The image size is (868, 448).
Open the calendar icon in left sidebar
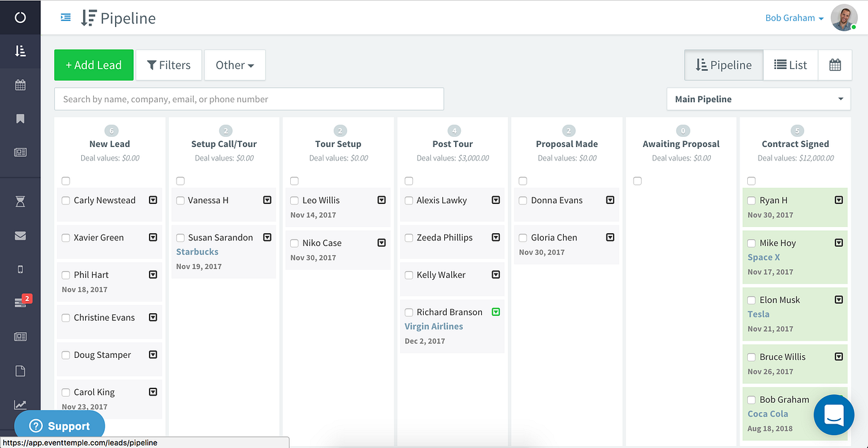(x=20, y=85)
